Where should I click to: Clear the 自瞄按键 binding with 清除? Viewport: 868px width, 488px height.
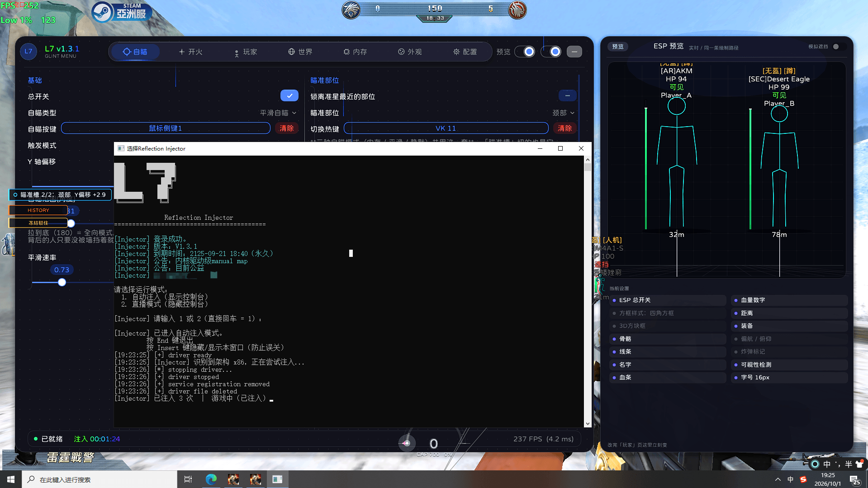[x=287, y=128]
